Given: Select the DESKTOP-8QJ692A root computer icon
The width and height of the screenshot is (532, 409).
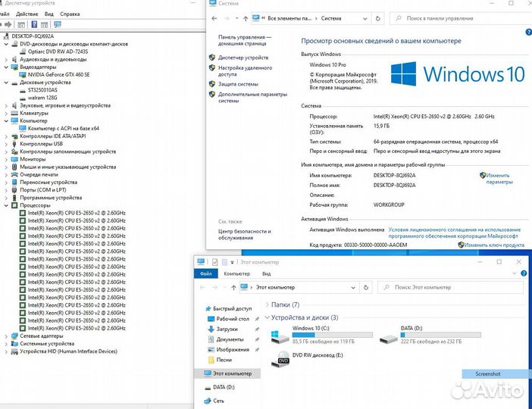Looking at the screenshot, I should [7, 36].
